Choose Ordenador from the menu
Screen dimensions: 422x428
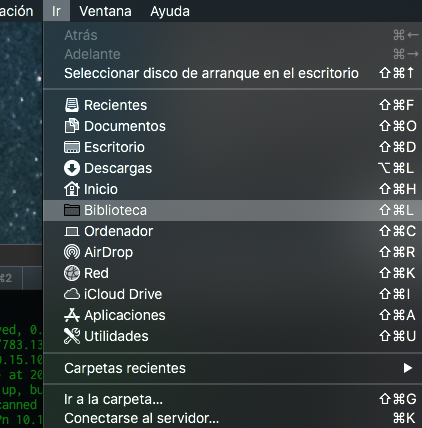point(232,231)
